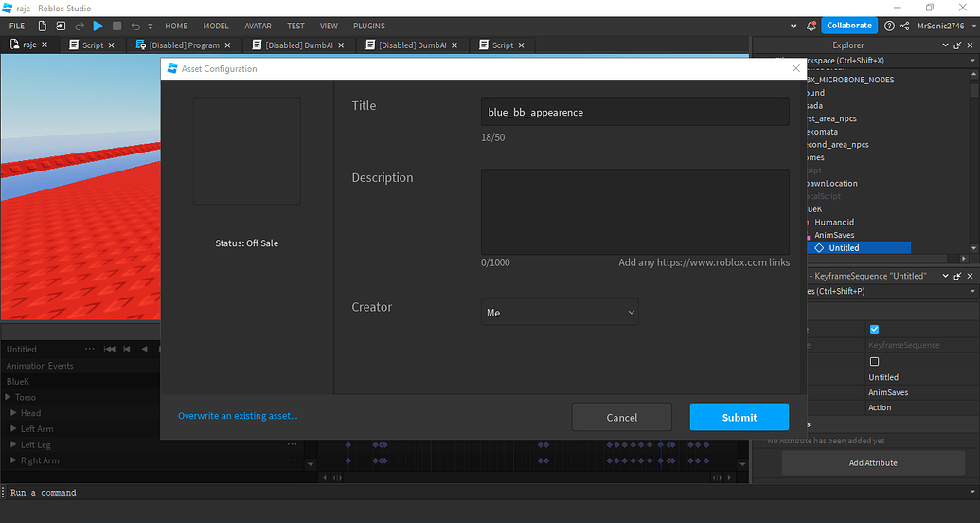This screenshot has height=523, width=980.
Task: Click the New file icon in the toolbar
Action: pos(43,26)
